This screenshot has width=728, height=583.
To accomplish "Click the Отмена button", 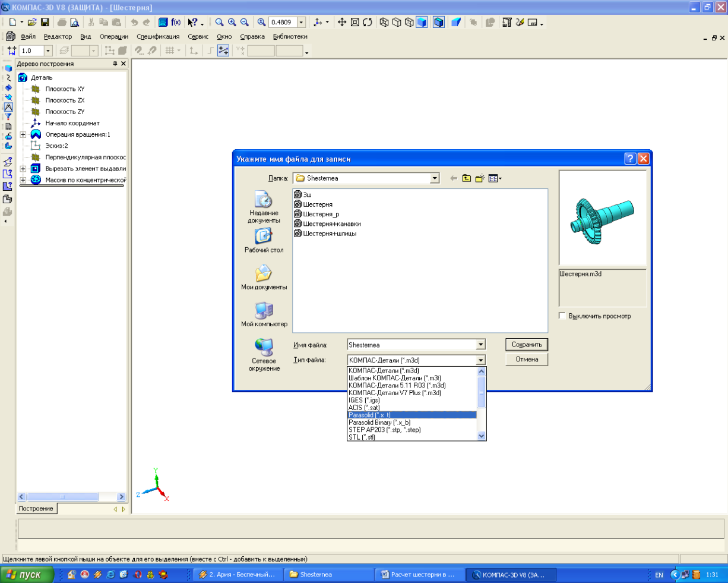I will 527,360.
